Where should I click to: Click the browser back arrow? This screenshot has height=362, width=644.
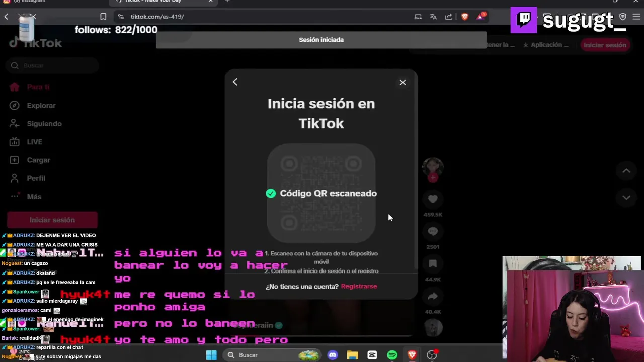6,17
